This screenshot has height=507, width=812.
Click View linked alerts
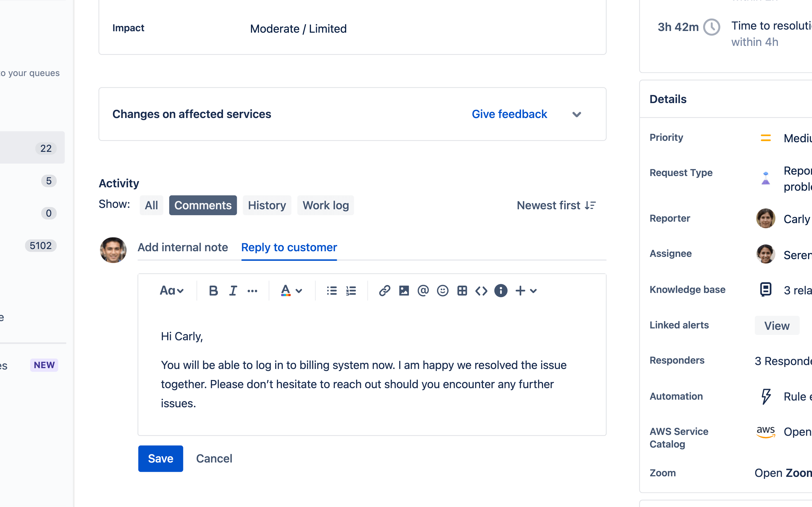(x=777, y=325)
